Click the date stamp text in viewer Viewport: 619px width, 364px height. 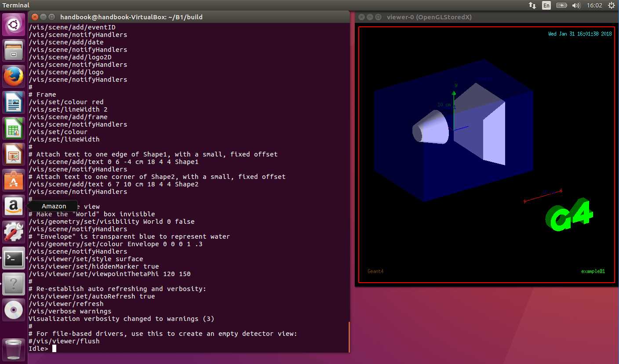[580, 34]
